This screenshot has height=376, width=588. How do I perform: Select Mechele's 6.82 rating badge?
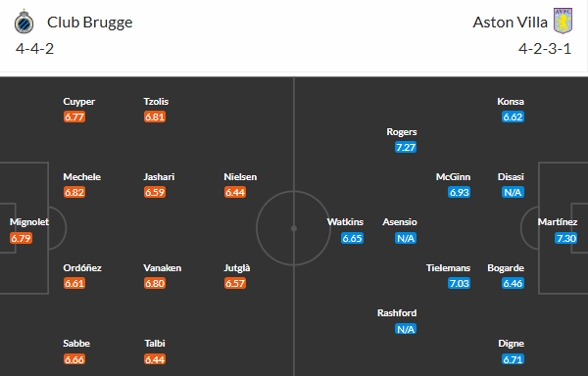pos(74,193)
